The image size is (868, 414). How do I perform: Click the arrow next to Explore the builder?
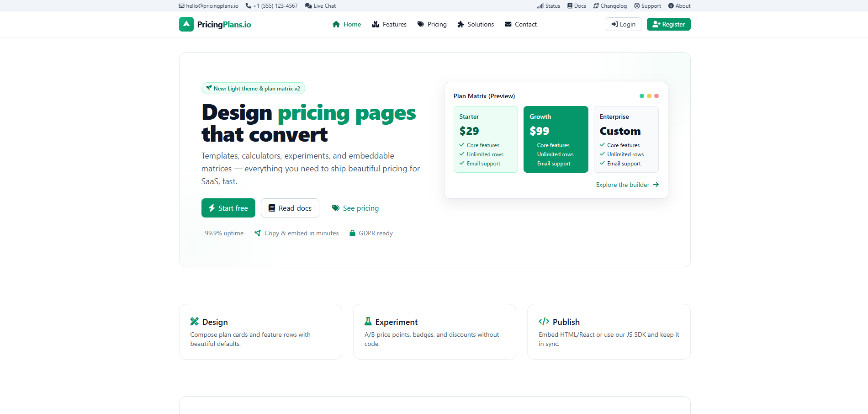pyautogui.click(x=656, y=185)
